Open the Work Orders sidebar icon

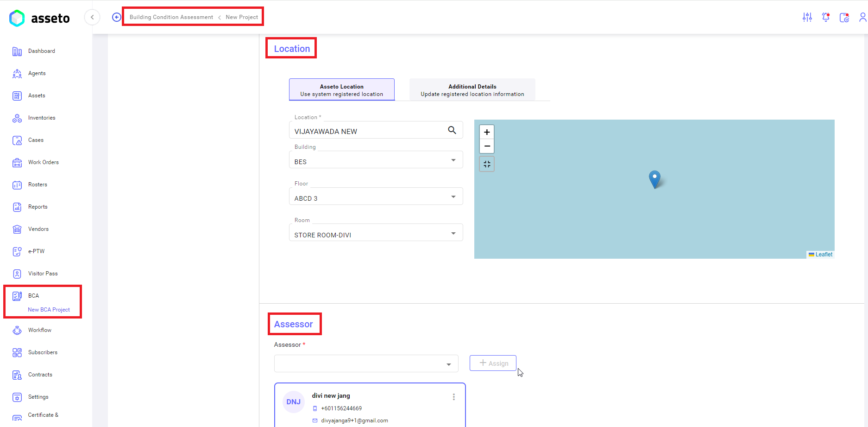17,163
